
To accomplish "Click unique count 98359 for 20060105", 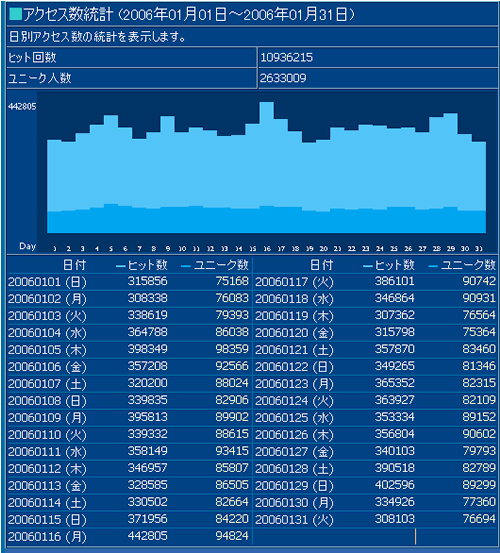I will pyautogui.click(x=232, y=349).
